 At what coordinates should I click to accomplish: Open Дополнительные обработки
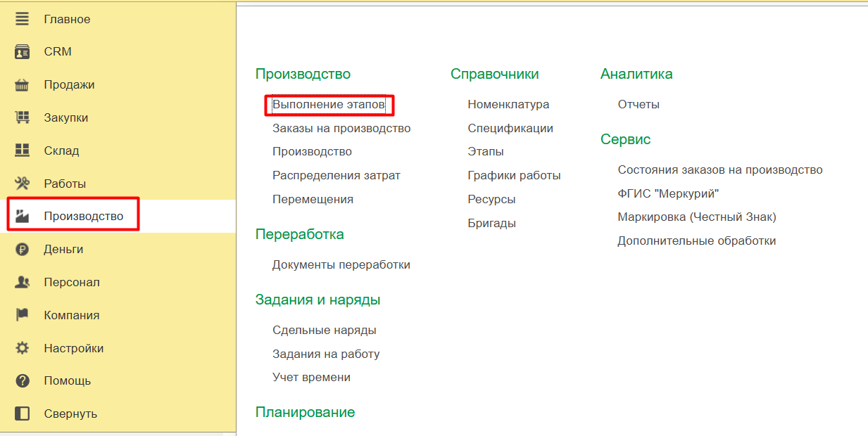click(x=697, y=241)
